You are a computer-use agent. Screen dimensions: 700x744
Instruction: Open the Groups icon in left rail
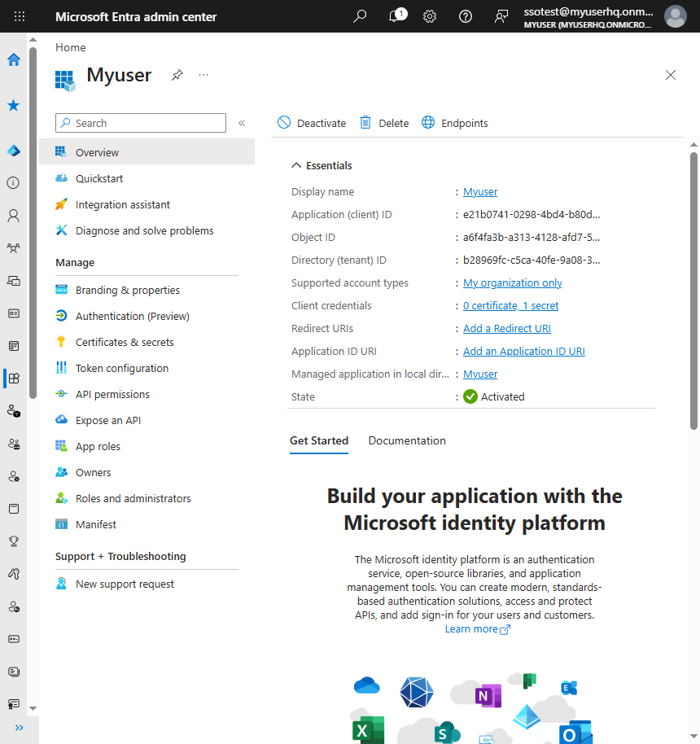pyautogui.click(x=14, y=248)
